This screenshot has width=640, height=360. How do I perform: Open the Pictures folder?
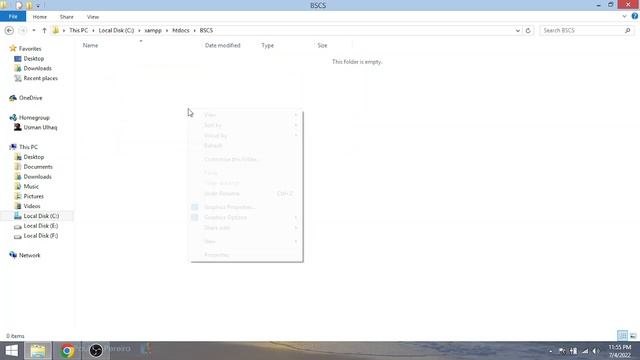tap(33, 196)
